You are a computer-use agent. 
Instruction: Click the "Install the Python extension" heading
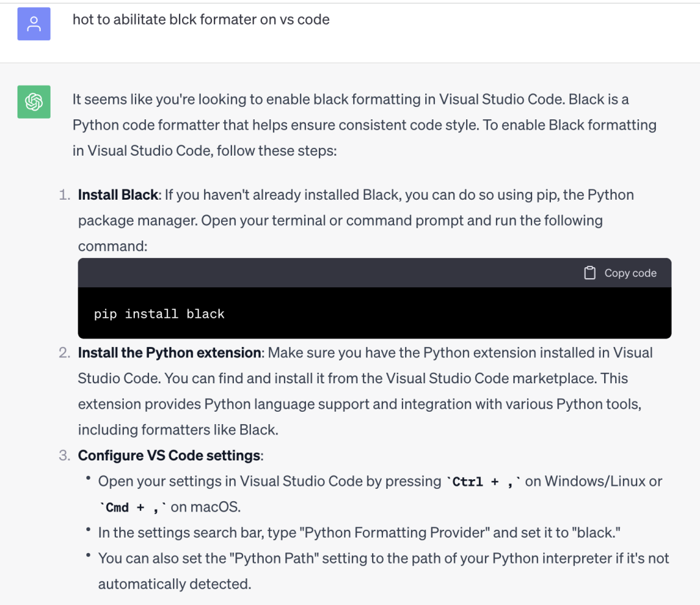(169, 353)
